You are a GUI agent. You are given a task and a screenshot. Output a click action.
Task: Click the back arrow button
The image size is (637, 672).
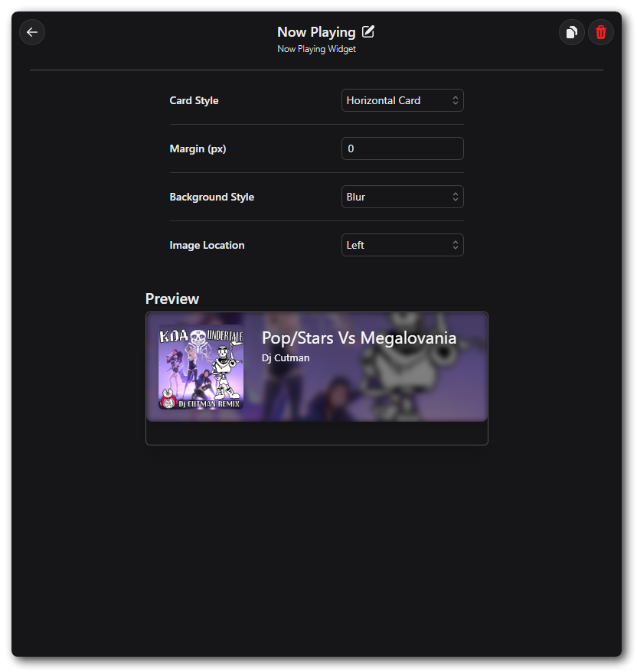coord(32,32)
